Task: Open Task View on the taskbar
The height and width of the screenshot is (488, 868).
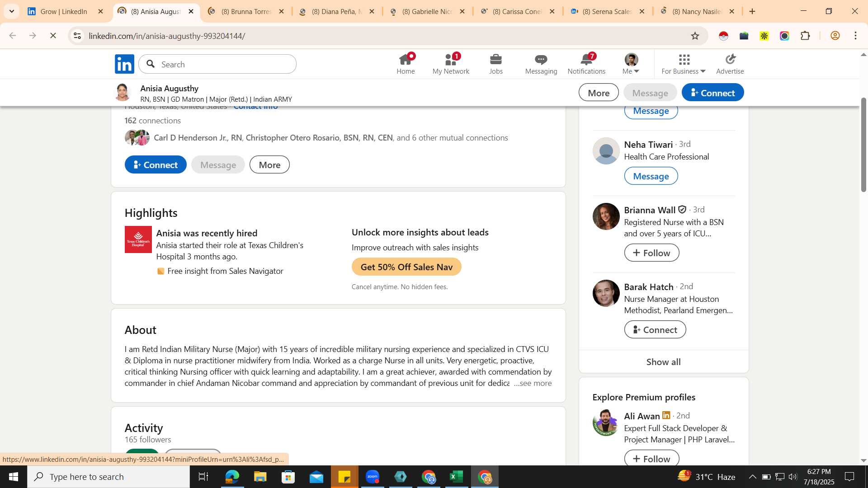Action: pos(203,477)
